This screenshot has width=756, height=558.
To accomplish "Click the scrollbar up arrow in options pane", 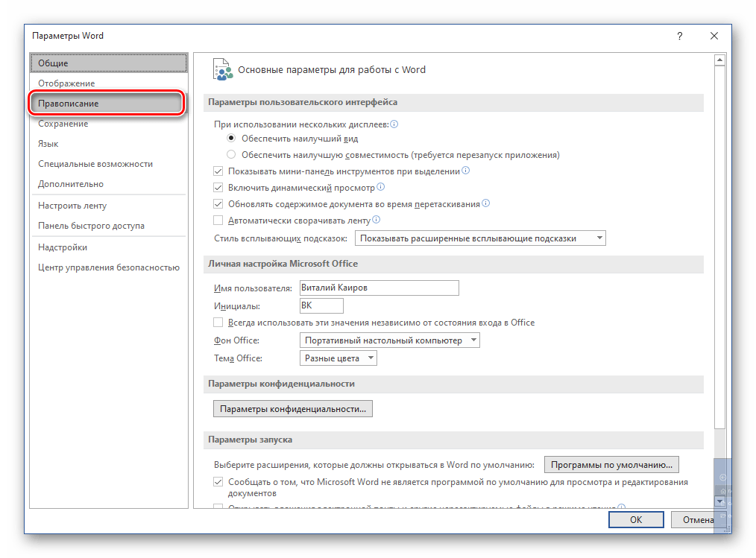I will point(719,60).
